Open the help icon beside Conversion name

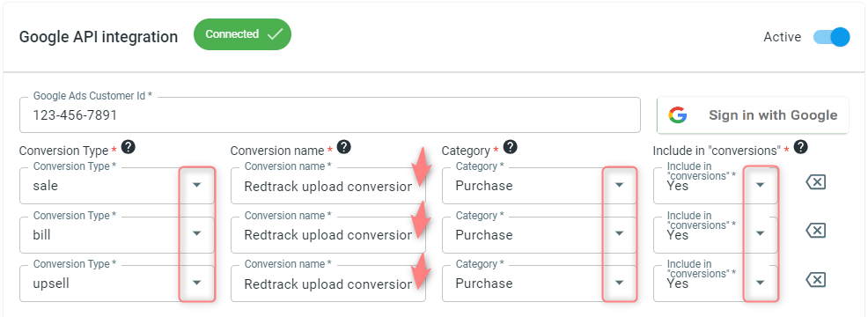pyautogui.click(x=344, y=147)
